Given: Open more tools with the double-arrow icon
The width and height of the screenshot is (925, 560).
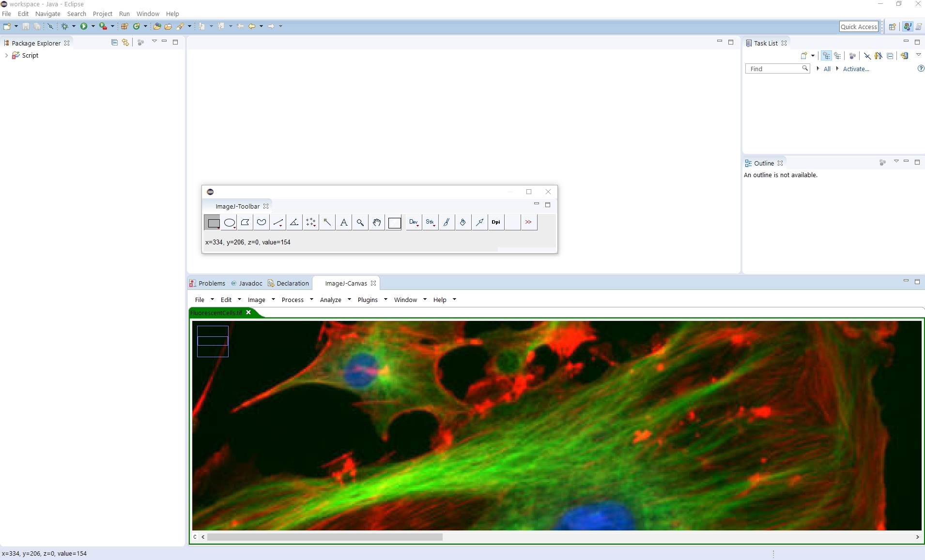Looking at the screenshot, I should 528,222.
